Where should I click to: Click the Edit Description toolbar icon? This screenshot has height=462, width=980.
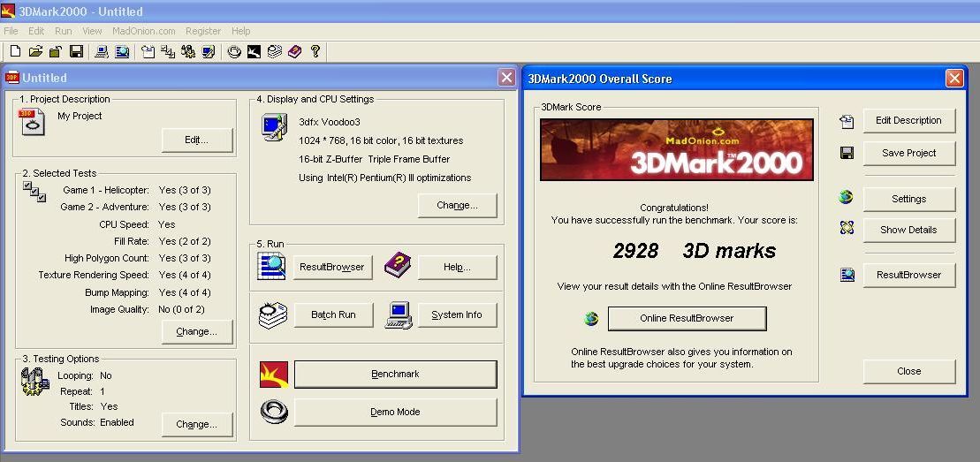click(x=148, y=52)
